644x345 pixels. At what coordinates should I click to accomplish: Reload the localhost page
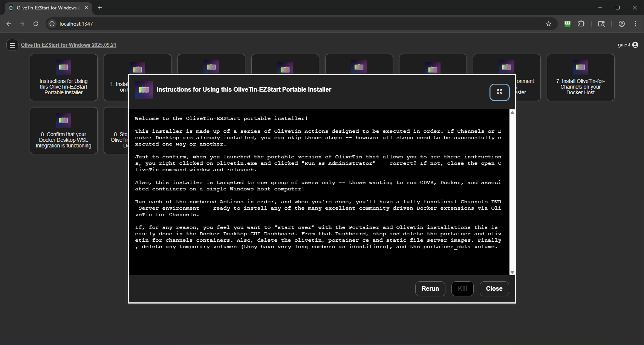(x=36, y=24)
